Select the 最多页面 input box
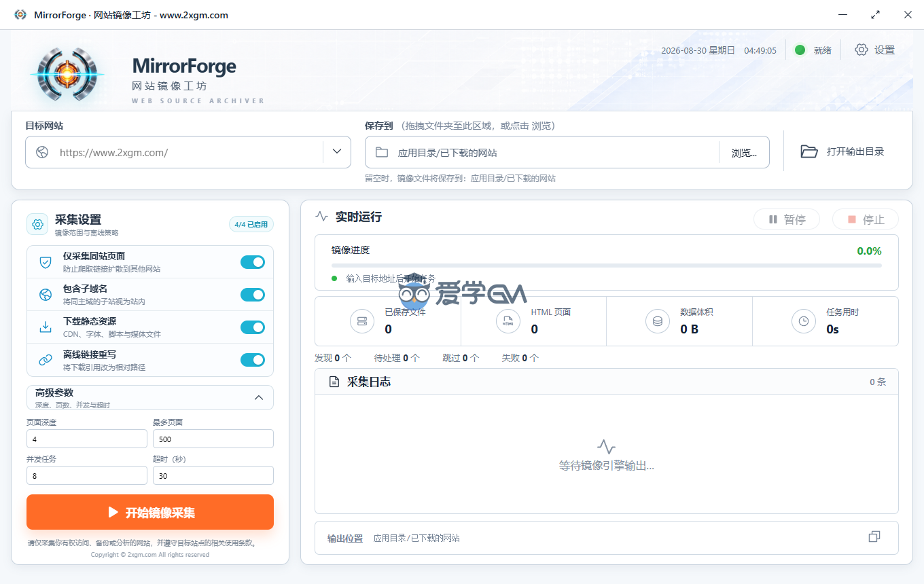Viewport: 924px width, 584px height. [213, 439]
